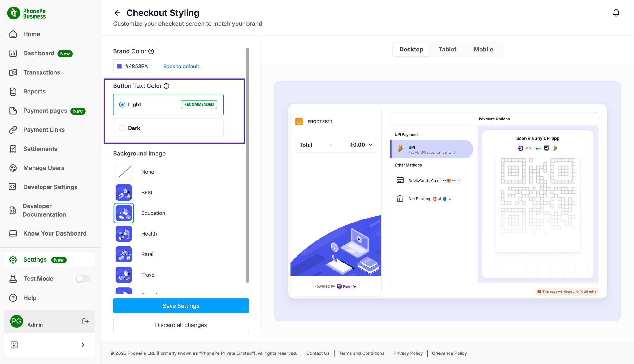The width and height of the screenshot is (634, 364).
Task: Click the Manage Users icon
Action: (x=13, y=168)
